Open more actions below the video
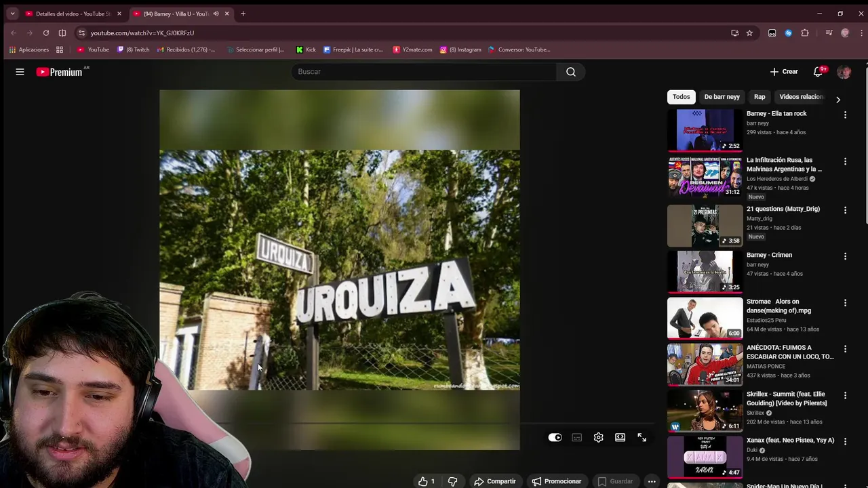868x488 pixels. (x=652, y=481)
